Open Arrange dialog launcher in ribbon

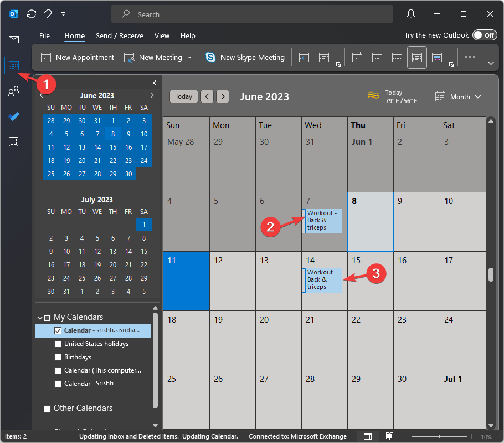[451, 65]
